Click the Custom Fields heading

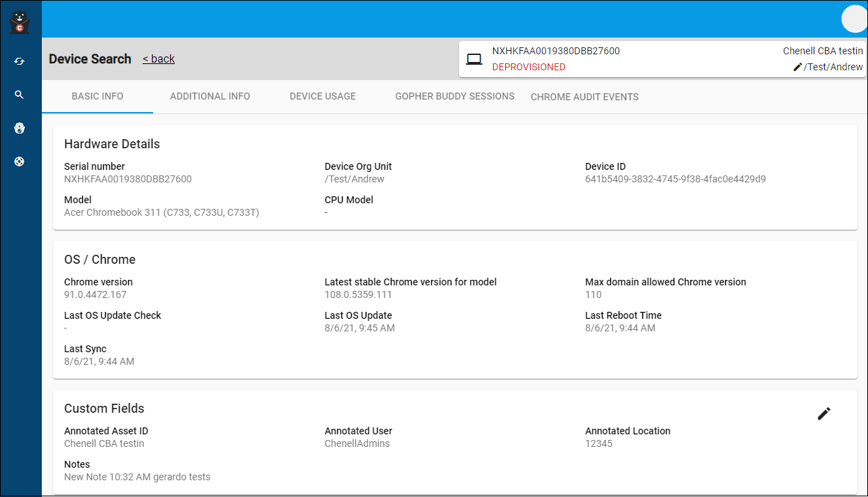tap(104, 409)
